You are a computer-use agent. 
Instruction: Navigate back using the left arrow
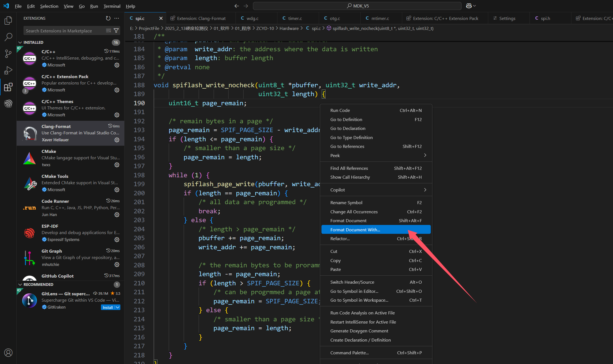[236, 6]
